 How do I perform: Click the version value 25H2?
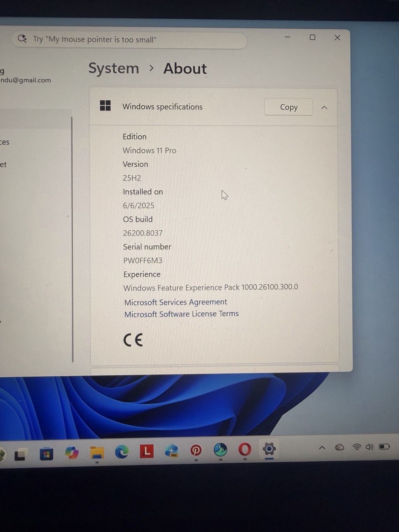point(132,178)
